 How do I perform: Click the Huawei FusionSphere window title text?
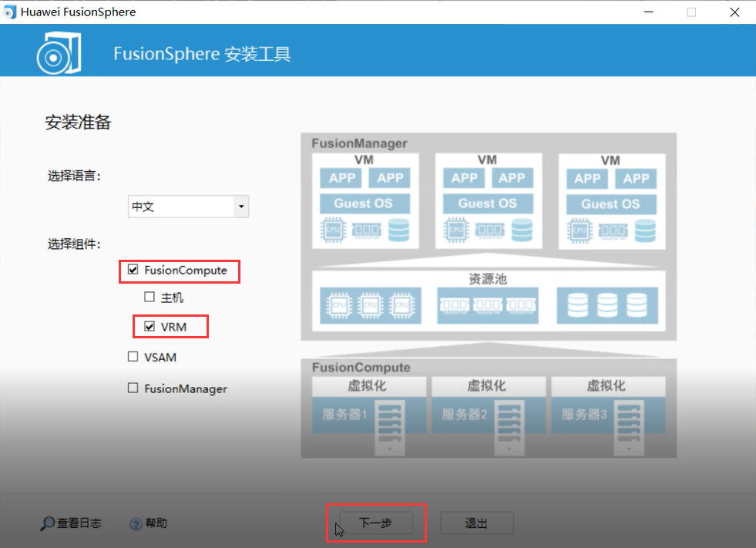78,12
